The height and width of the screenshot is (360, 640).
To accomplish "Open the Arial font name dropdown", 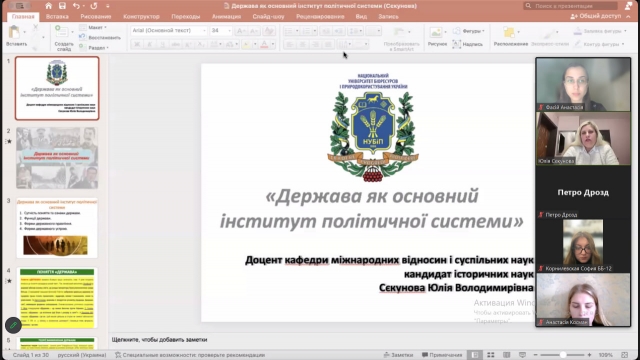I will 168,31.
